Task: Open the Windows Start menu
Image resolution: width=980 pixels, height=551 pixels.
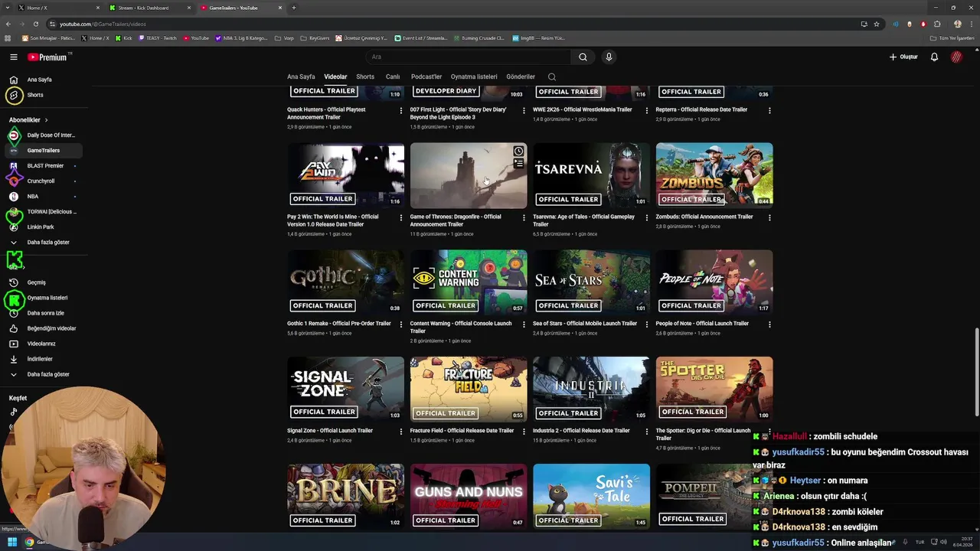Action: (12, 543)
